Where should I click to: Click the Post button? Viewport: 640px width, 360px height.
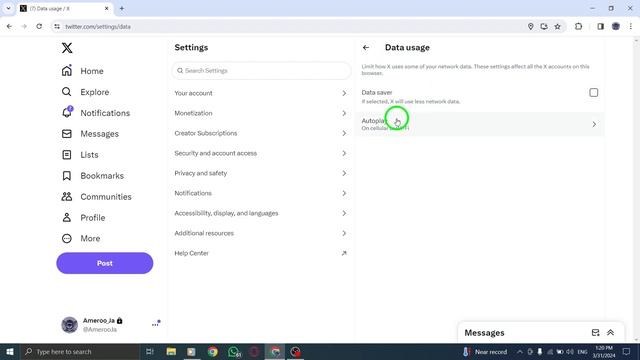(x=104, y=263)
